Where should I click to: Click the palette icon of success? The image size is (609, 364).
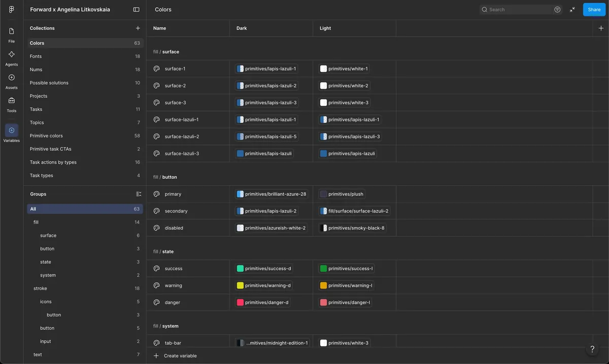pos(156,269)
